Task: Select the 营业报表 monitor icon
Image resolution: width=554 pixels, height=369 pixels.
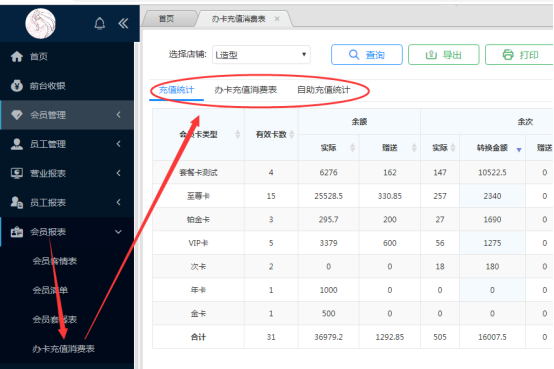Action: point(17,173)
